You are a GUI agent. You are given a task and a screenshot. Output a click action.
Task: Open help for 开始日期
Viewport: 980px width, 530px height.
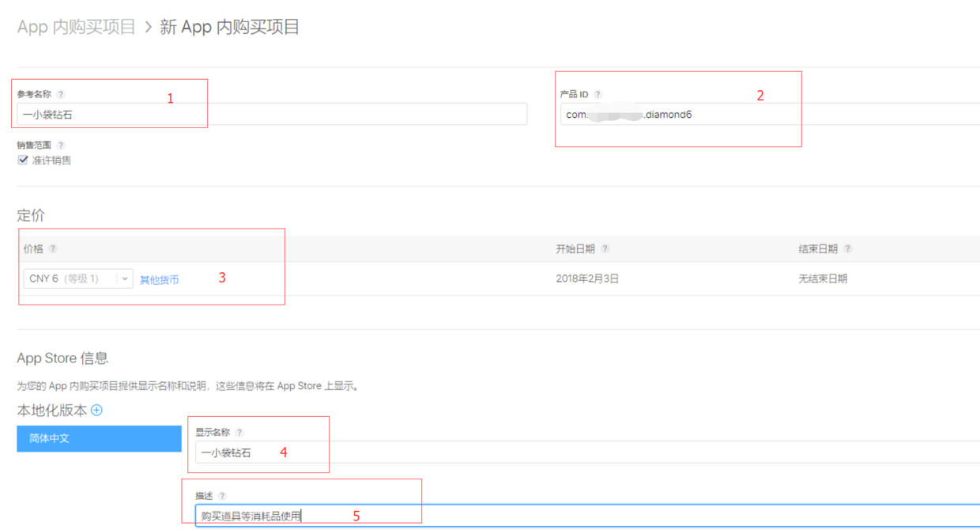coord(605,248)
